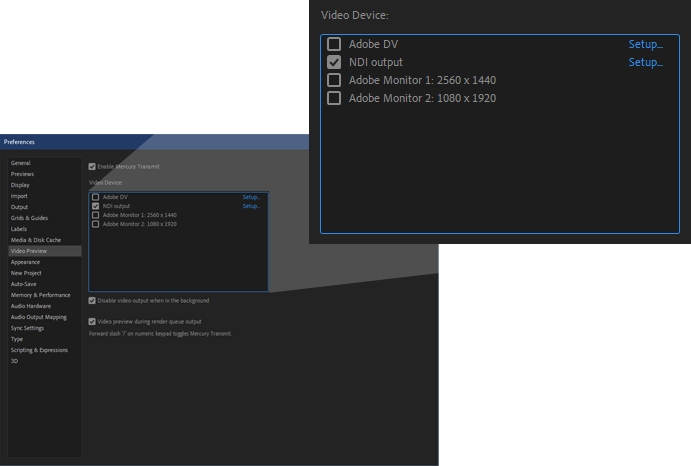
Task: Uncheck Disable video output when in background
Action: (92, 300)
